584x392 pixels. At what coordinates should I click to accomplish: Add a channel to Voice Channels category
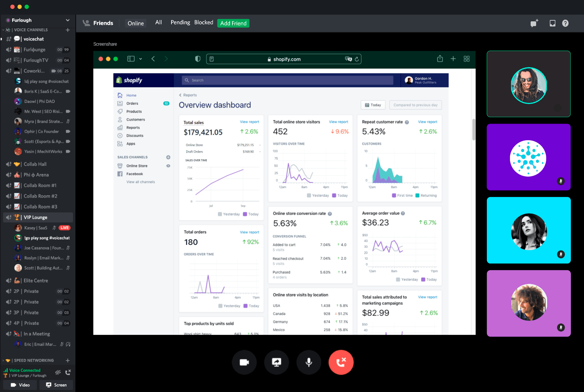pyautogui.click(x=68, y=30)
